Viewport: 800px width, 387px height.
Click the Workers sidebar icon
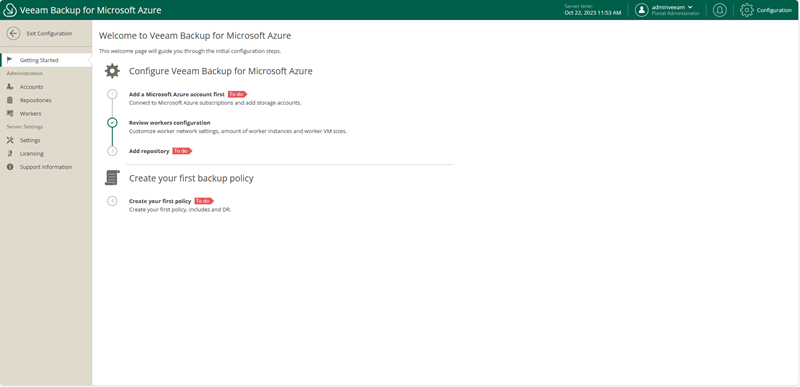coord(10,114)
